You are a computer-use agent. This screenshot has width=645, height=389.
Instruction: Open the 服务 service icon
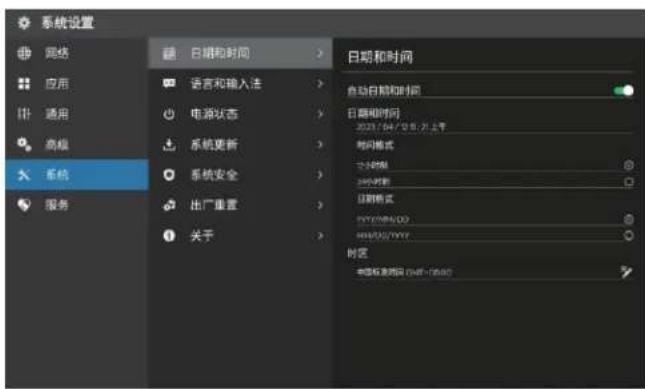click(24, 205)
